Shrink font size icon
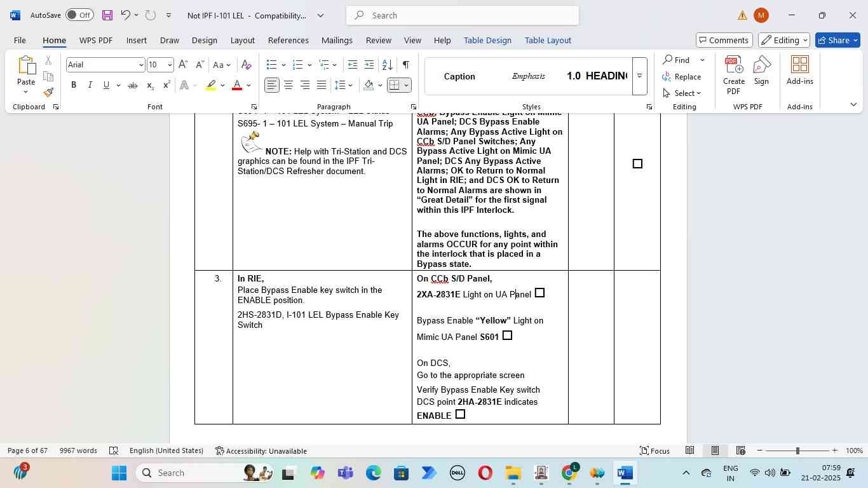The image size is (868, 488). pyautogui.click(x=200, y=65)
